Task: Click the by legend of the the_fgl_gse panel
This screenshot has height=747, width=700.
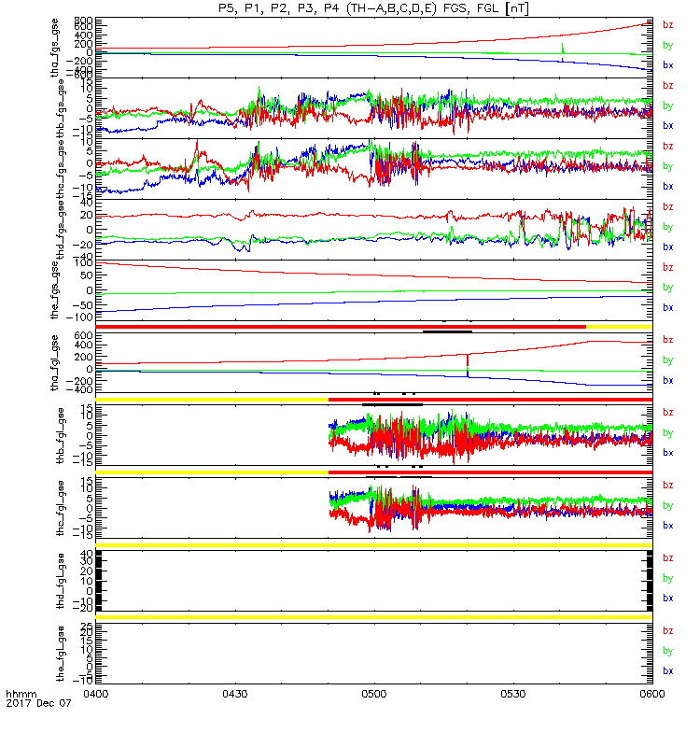Action: pyautogui.click(x=668, y=651)
